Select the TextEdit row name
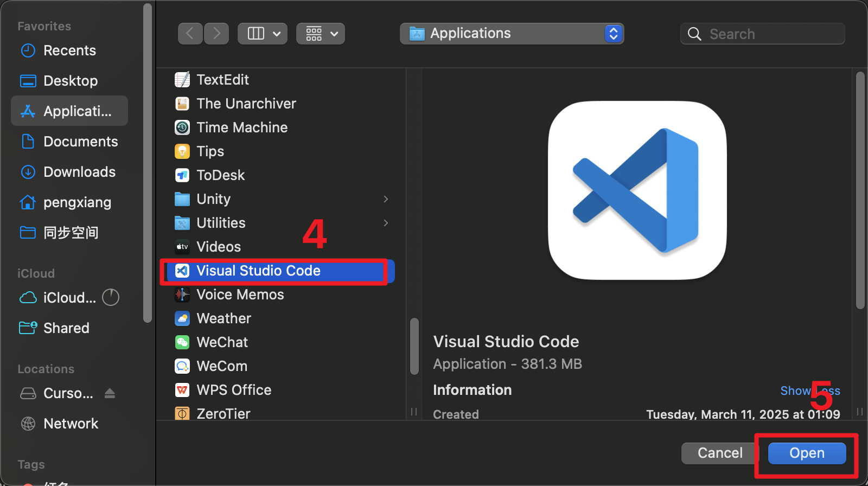This screenshot has width=868, height=486. point(222,80)
